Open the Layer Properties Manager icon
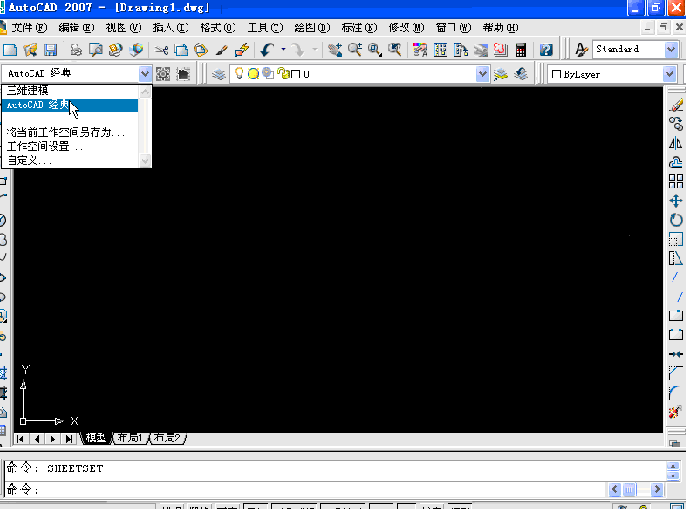 click(218, 74)
